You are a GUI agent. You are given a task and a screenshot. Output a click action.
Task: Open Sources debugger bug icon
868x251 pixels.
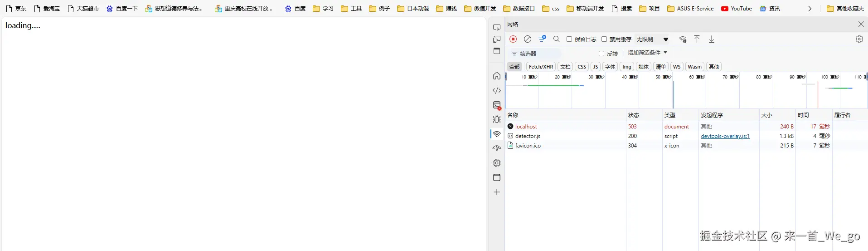pyautogui.click(x=497, y=119)
